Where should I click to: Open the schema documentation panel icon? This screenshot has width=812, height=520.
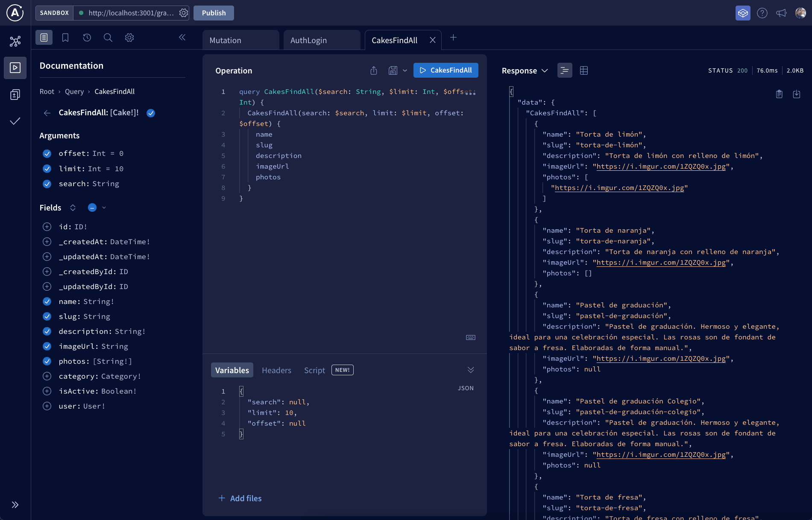click(x=44, y=37)
